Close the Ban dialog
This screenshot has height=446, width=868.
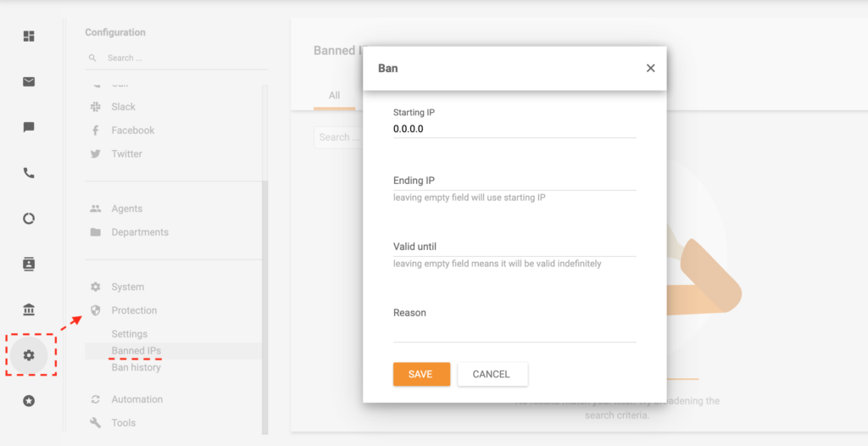click(x=650, y=68)
